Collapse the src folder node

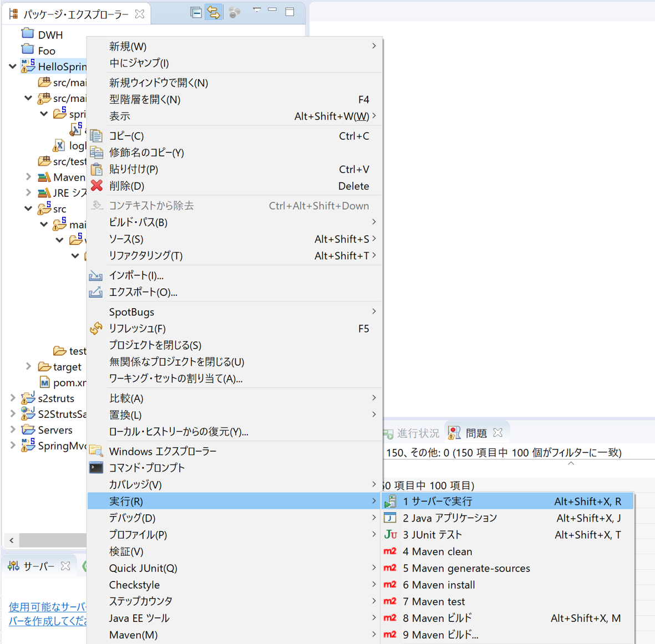28,208
